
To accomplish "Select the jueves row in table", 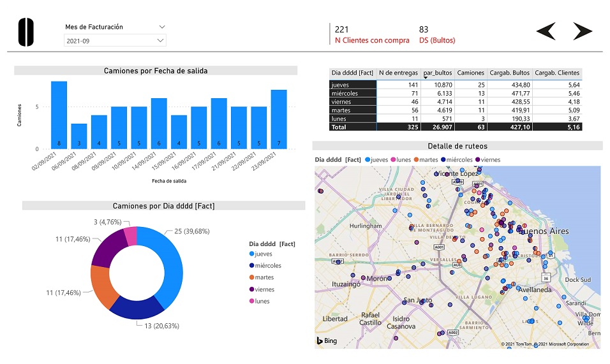I will pos(456,85).
